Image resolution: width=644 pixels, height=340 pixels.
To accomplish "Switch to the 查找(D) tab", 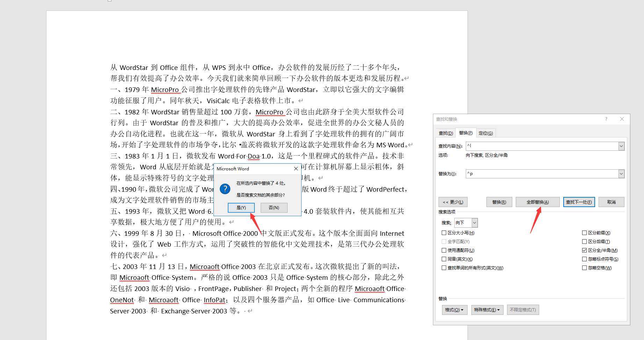I will (446, 133).
